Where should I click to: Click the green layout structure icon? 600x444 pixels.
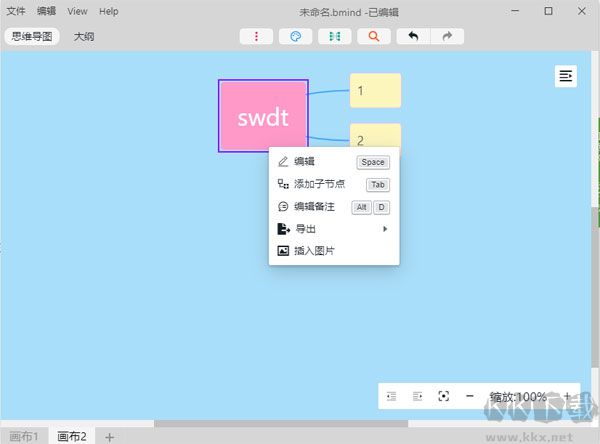pos(334,36)
